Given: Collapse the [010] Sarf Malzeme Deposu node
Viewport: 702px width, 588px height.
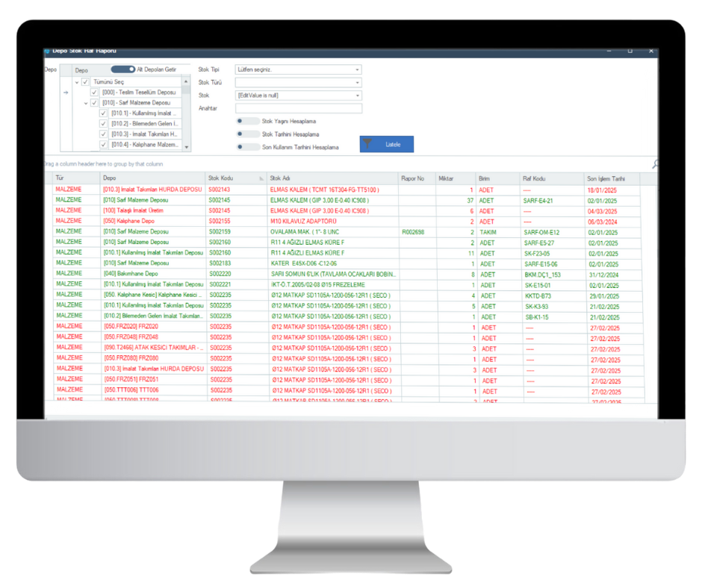Looking at the screenshot, I should [85, 103].
